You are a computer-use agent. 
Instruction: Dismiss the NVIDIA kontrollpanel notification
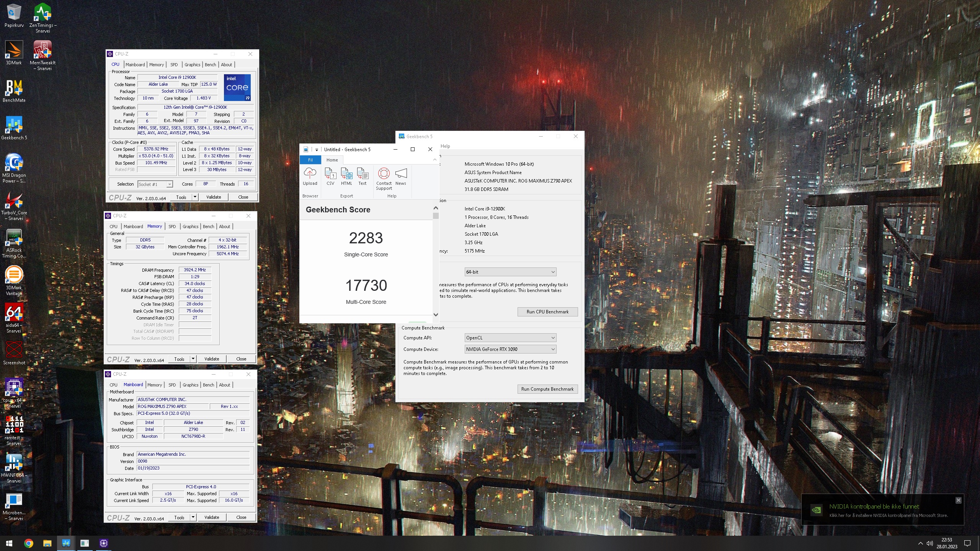tap(958, 500)
